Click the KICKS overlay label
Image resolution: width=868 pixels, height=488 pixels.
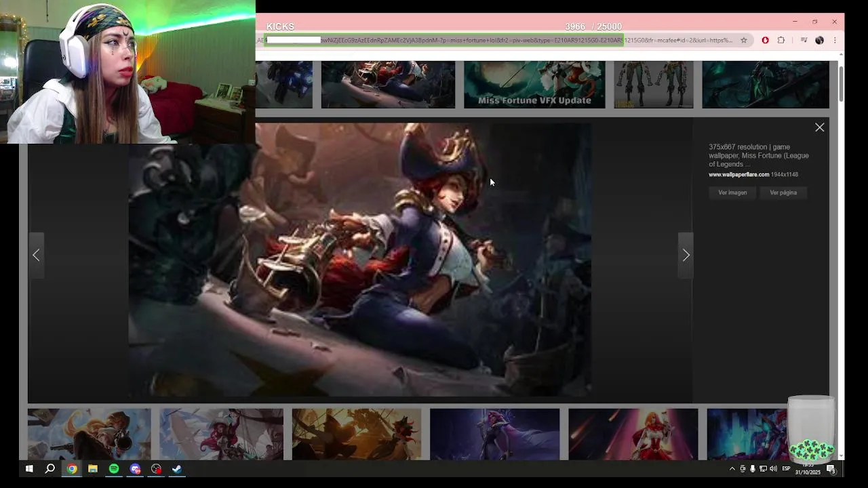[x=280, y=27]
